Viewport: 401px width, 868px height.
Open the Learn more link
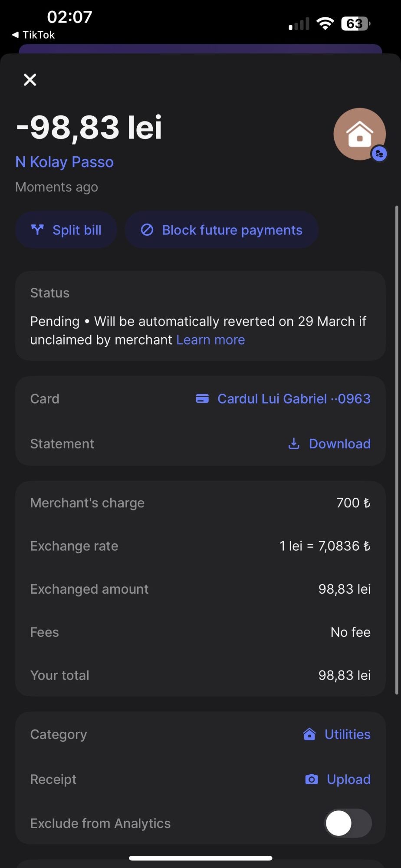point(210,340)
